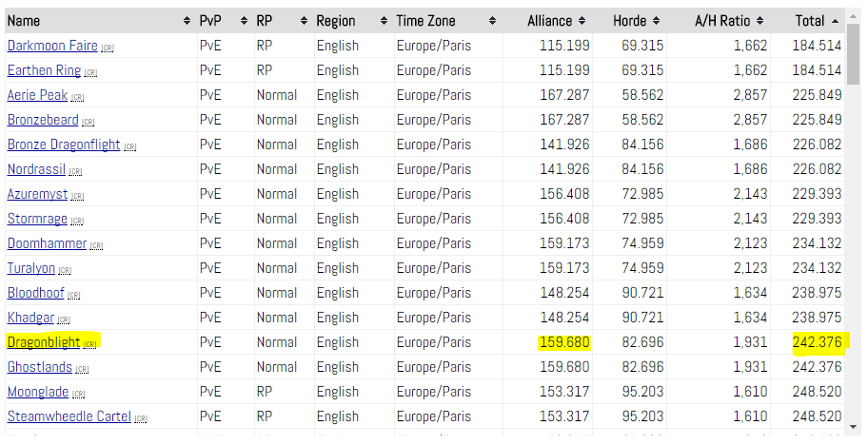Click the sort arrows in the Name header
Viewport: 868px width, 445px height.
[187, 21]
